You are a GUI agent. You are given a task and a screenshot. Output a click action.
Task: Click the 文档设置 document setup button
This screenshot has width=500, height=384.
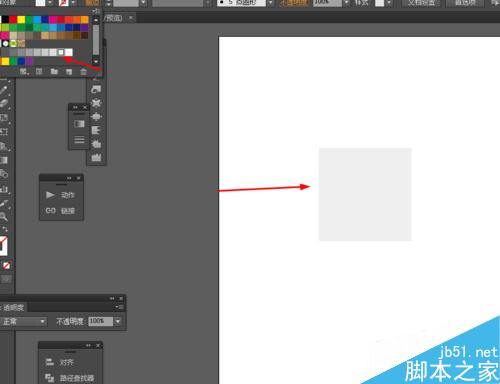pos(422,3)
